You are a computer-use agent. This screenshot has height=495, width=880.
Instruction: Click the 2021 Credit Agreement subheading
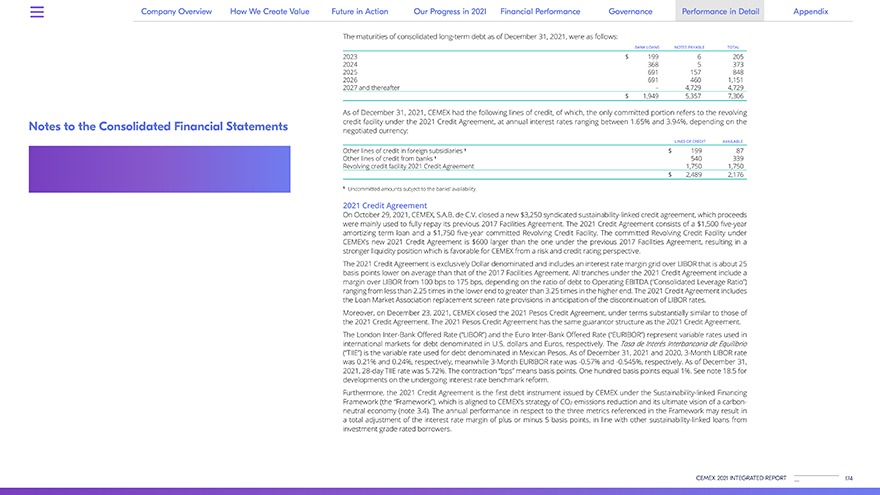[x=385, y=206]
